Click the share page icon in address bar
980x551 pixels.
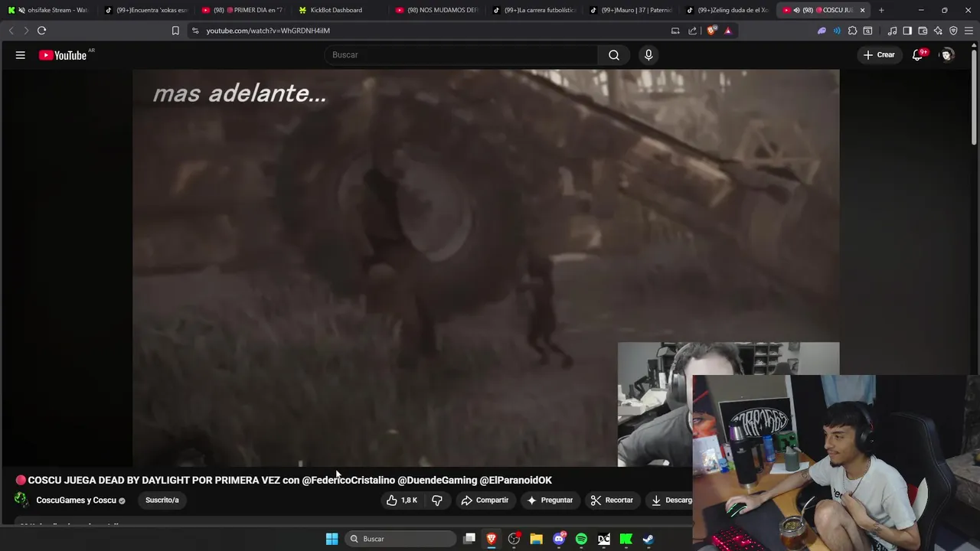693,31
